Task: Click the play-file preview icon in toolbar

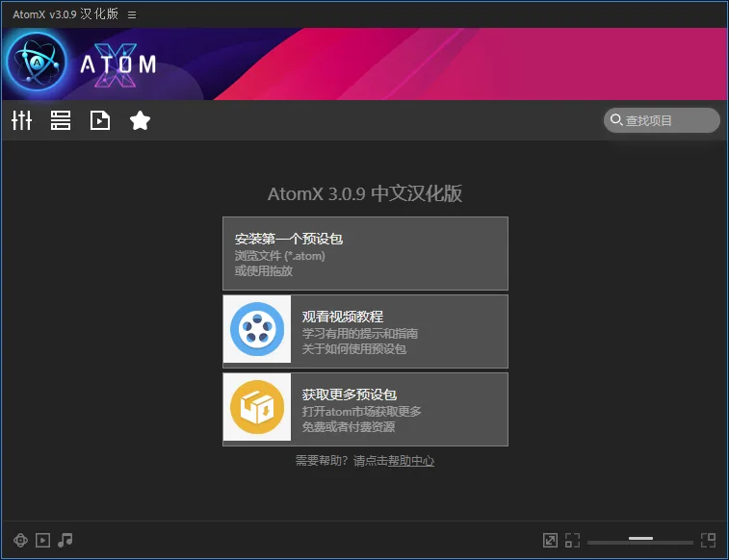Action: click(x=100, y=120)
